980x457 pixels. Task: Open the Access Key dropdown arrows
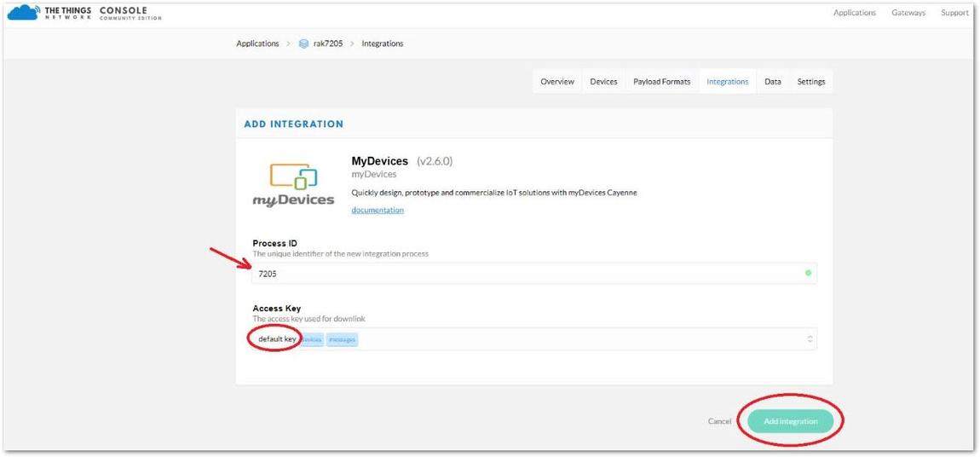click(810, 338)
